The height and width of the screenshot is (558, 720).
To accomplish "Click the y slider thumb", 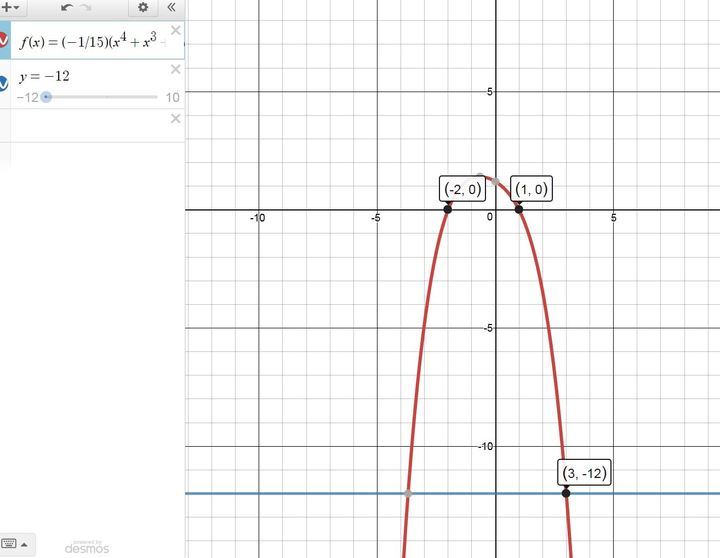I will point(46,97).
